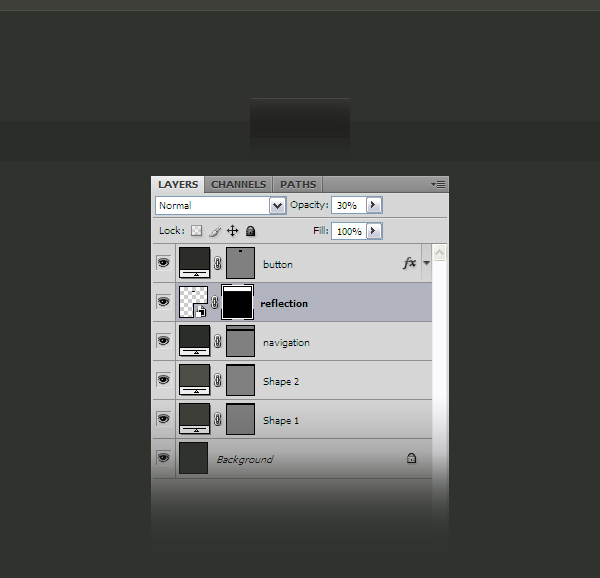600x578 pixels.
Task: Click the link icon on reflection layer
Action: click(215, 302)
